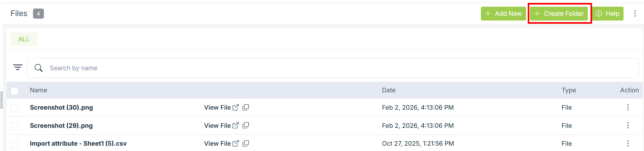Viewport: 644px width, 151px height.
Task: Click the filter icon beside search bar
Action: [18, 67]
